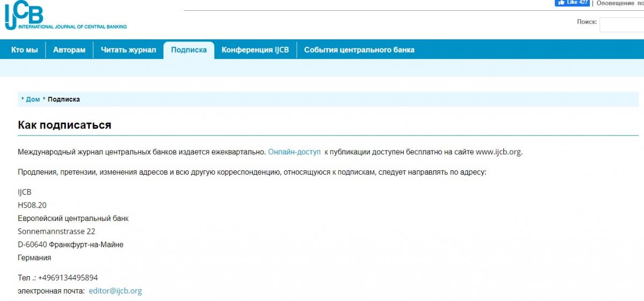The width and height of the screenshot is (644, 301).
Task: Open the Конференция IJCB page
Action: (255, 50)
